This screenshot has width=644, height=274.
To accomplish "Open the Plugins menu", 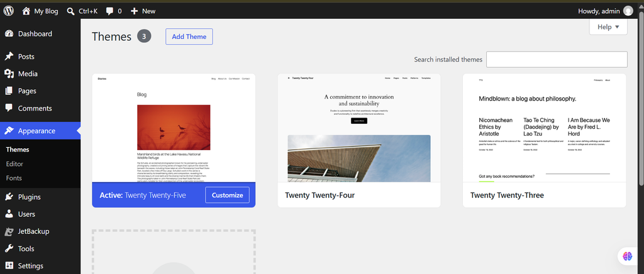I will 40,197.
